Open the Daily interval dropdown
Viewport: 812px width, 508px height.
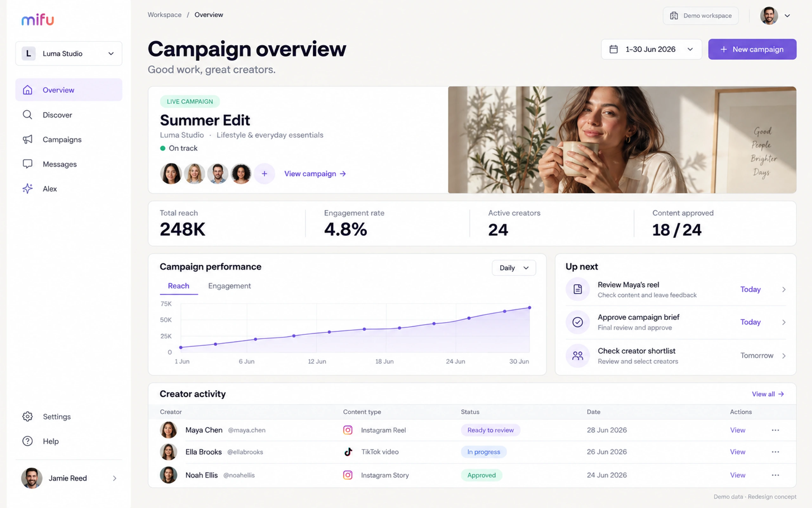[514, 268]
